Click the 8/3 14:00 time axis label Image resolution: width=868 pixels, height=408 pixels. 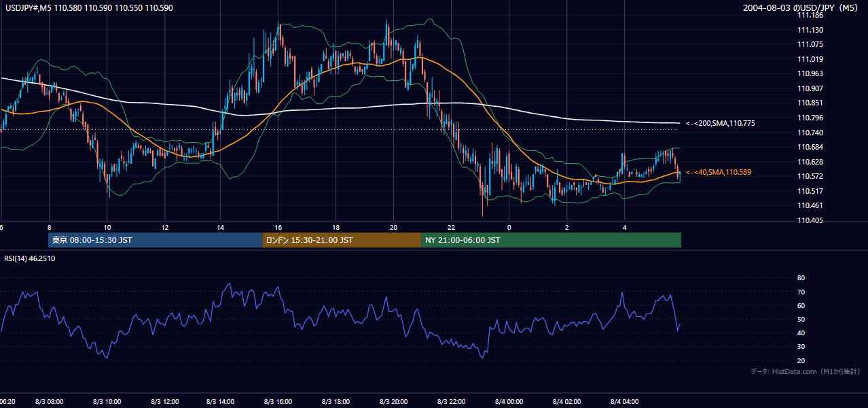click(221, 402)
